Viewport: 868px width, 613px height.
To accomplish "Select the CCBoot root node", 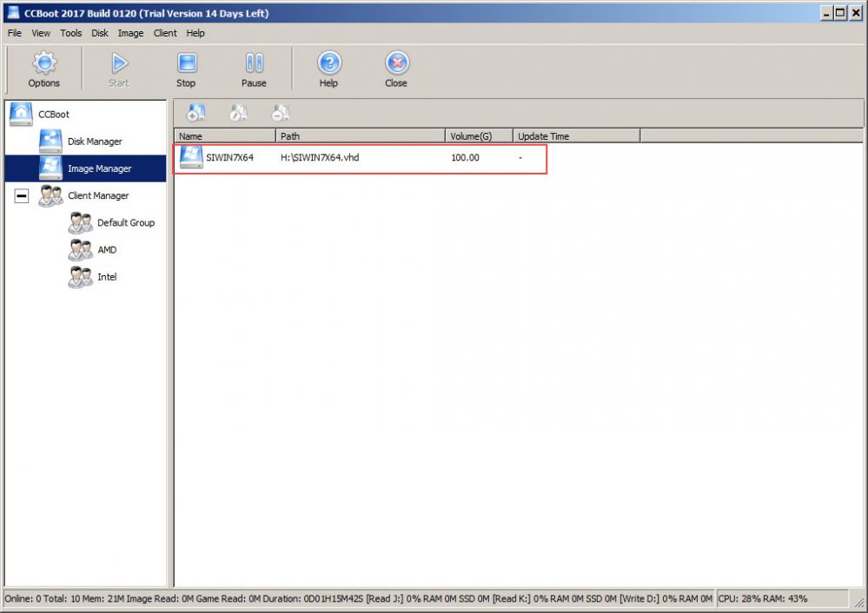I will 54,115.
